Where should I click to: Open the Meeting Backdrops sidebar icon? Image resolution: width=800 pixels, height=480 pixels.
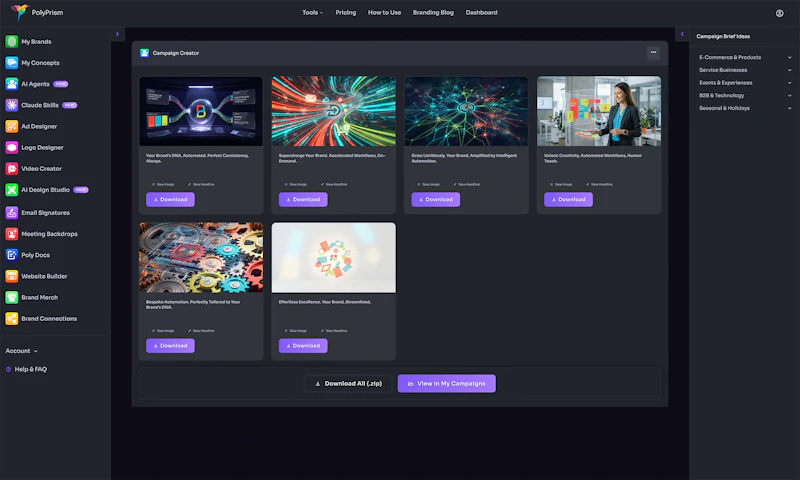click(11, 234)
